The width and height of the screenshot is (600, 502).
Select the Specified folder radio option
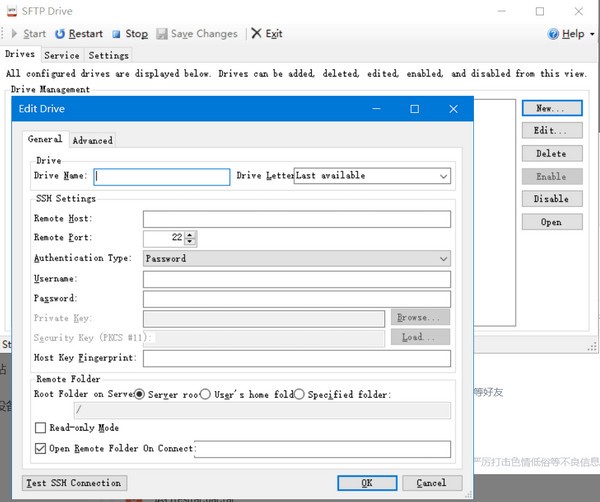coord(299,394)
